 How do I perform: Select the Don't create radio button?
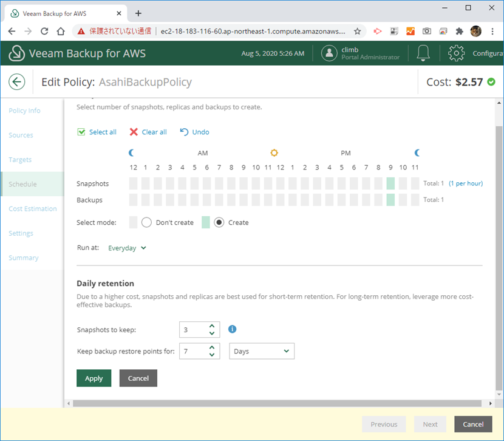146,222
